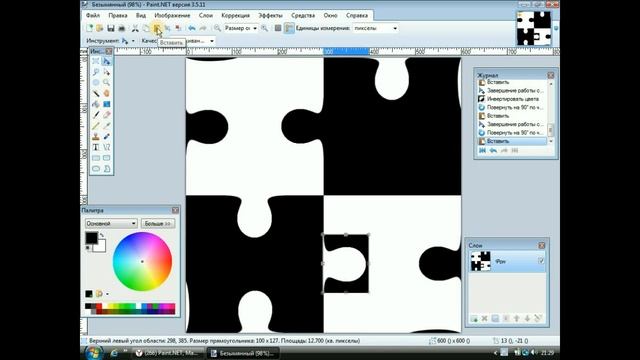Open the palette menu dropdown arrow
The image size is (640, 360).
coord(107,294)
